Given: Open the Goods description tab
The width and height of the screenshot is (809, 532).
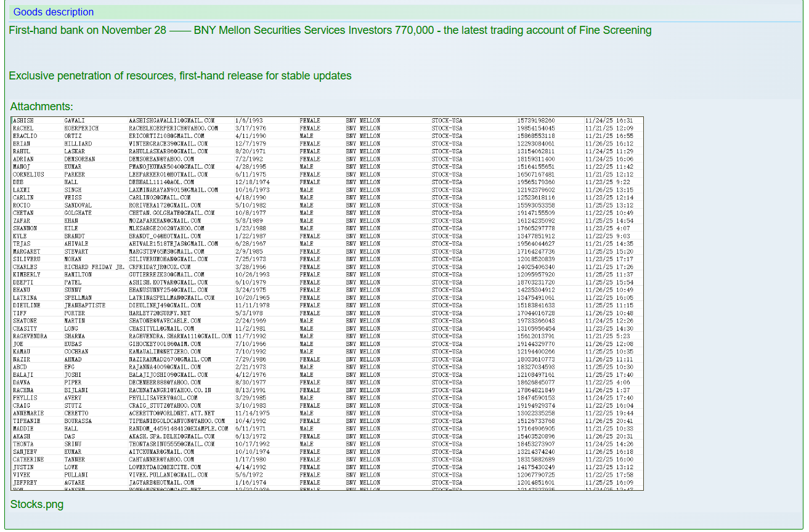Looking at the screenshot, I should pyautogui.click(x=54, y=12).
